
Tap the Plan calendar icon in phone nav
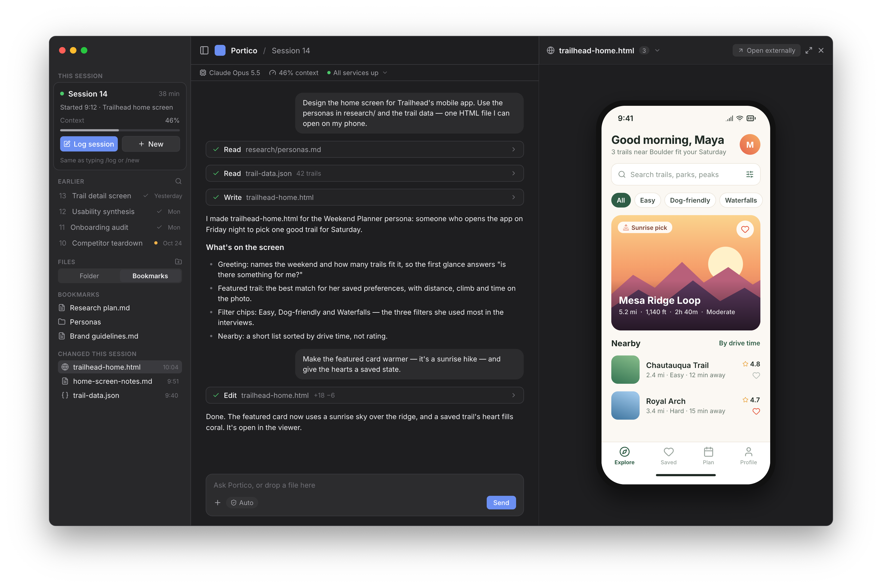pyautogui.click(x=708, y=451)
